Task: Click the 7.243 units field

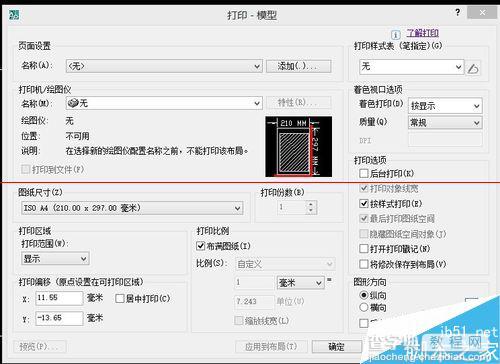Action: click(254, 302)
